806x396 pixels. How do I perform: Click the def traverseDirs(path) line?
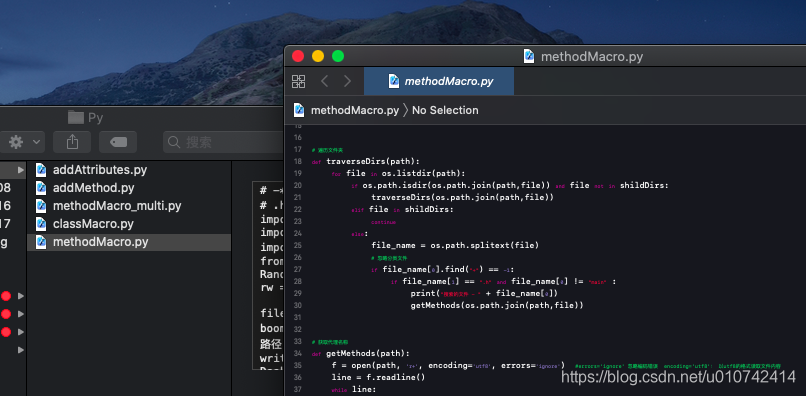click(365, 161)
